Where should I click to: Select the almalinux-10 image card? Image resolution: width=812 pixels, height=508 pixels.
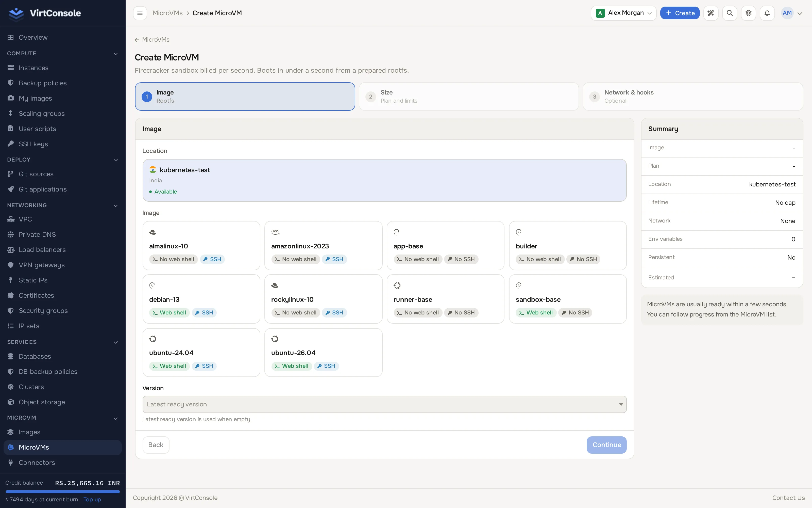pos(201,245)
